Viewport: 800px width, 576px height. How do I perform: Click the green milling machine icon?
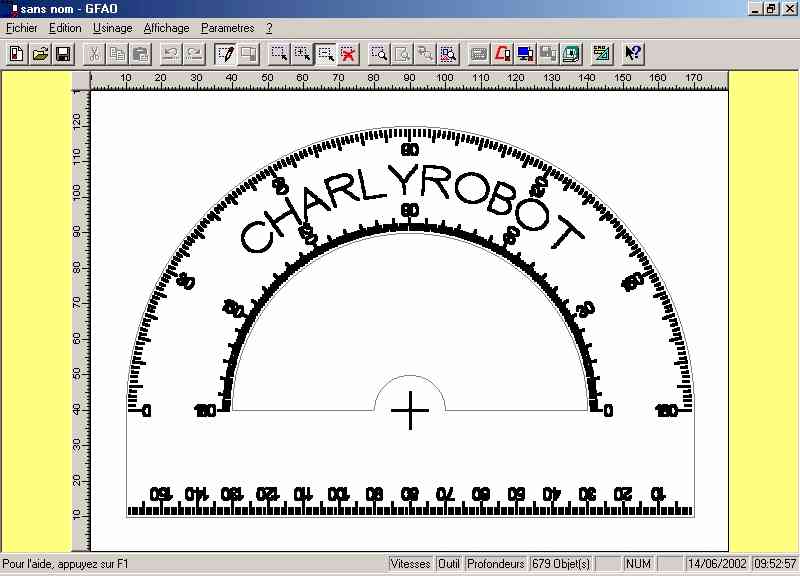point(572,54)
